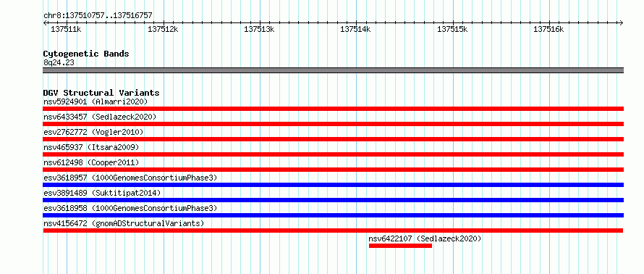The image size is (644, 274).
Task: Click the left arrow end of ruler
Action: 45,22
